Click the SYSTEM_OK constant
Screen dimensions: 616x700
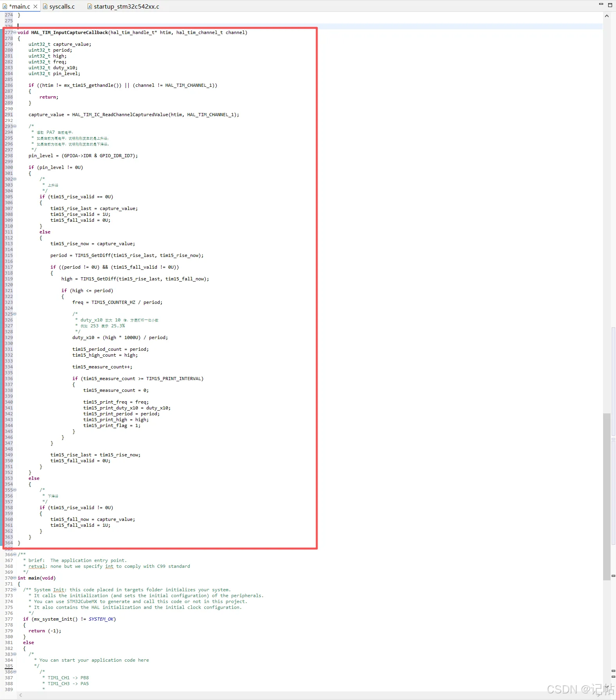click(x=101, y=619)
